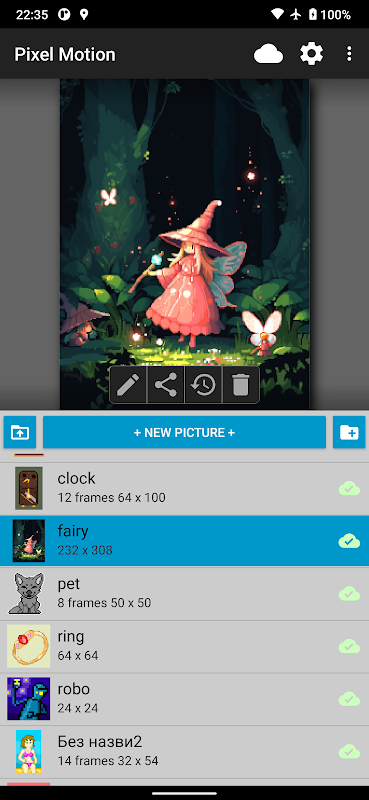This screenshot has height=800, width=369.
Task: Tap the Wi-Fi icon in the status bar
Action: (278, 15)
